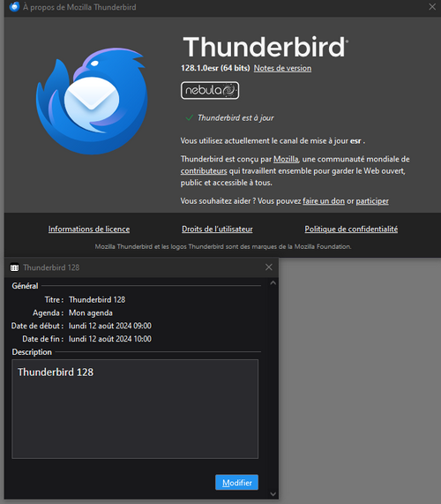Open the participer link

point(372,201)
